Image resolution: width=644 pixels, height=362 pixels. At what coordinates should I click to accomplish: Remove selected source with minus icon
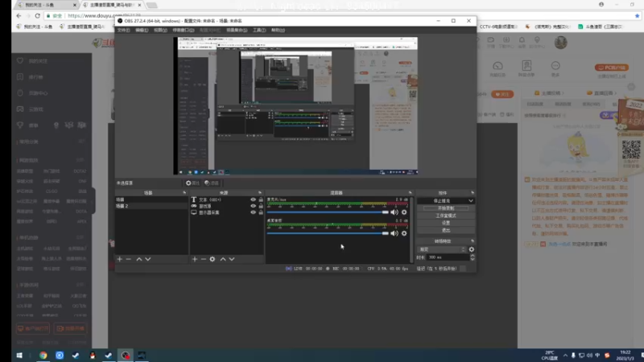point(204,259)
